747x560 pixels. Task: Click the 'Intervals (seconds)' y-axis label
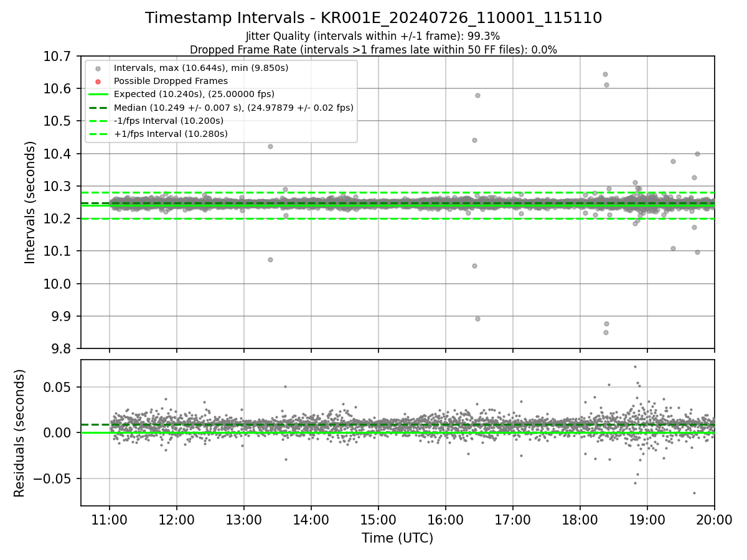point(31,202)
